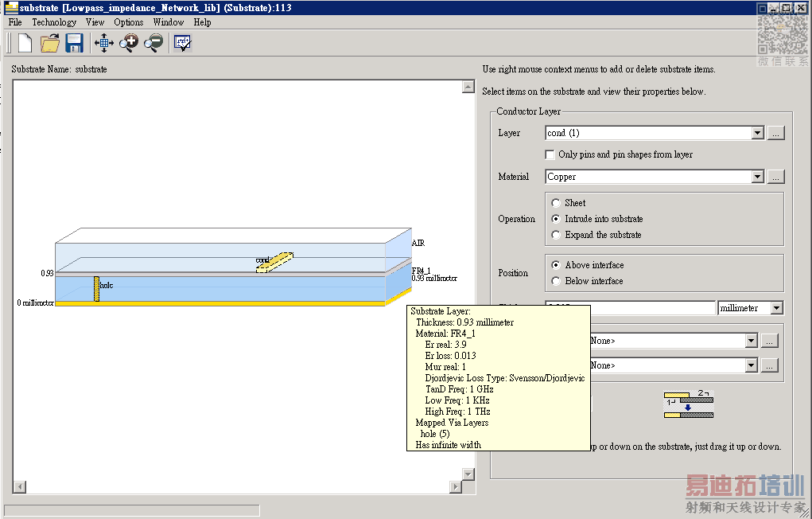Select Above interface position option
Image resolution: width=812 pixels, height=519 pixels.
(x=556, y=265)
